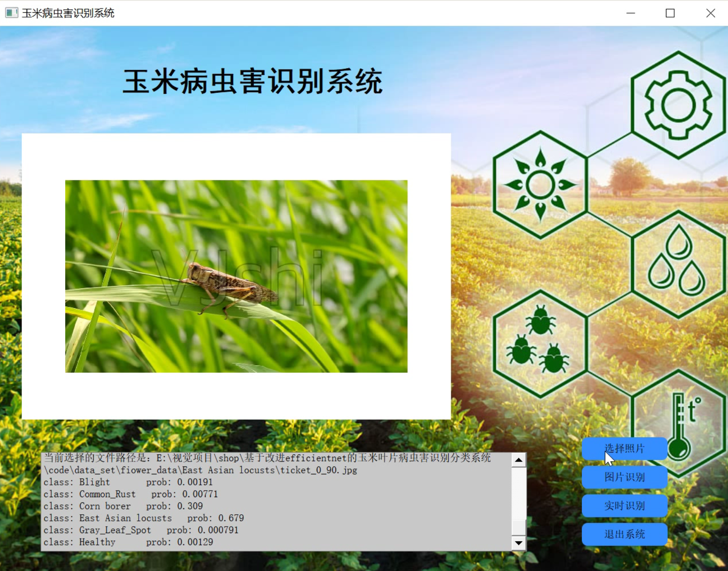
Task: Click the app icon in title bar
Action: (11, 13)
